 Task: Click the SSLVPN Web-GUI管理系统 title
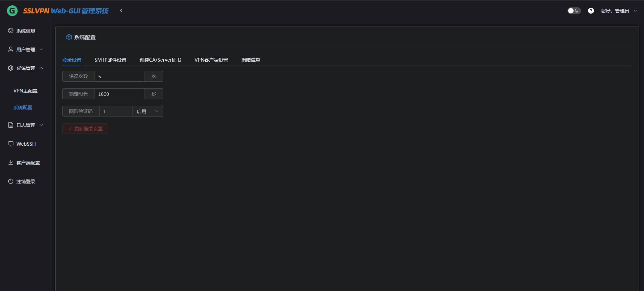point(66,11)
